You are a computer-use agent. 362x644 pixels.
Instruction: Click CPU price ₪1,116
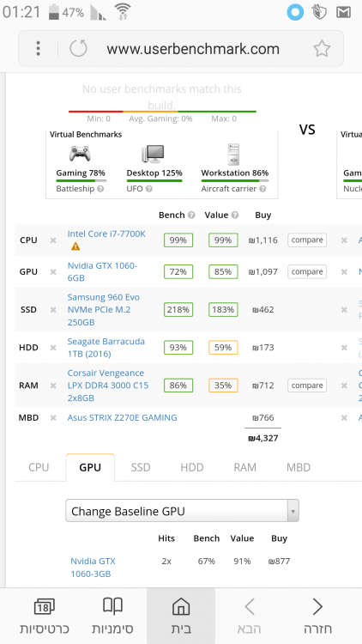tap(263, 240)
